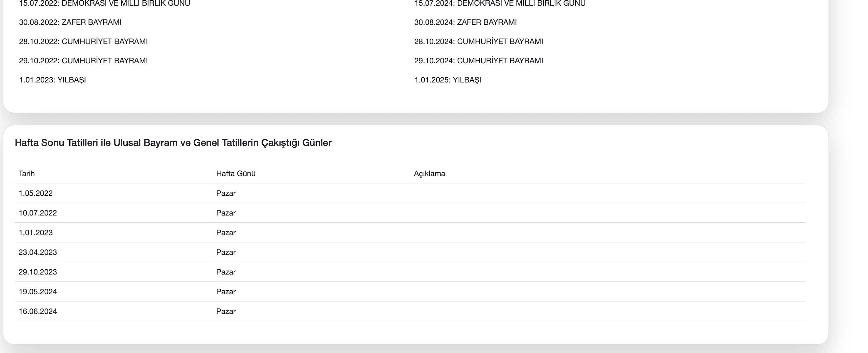Select the 1.05.2022 date cell in table
The image size is (868, 353).
click(36, 193)
